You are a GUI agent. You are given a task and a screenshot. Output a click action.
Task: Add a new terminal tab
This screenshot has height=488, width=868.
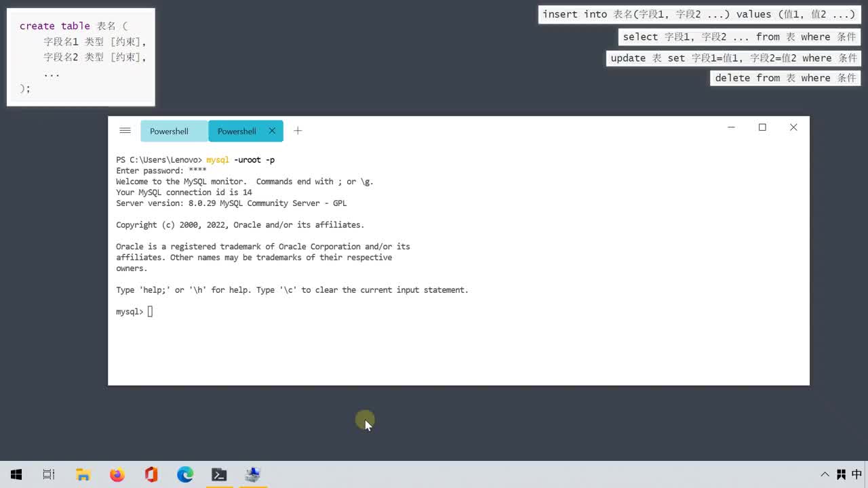tap(298, 131)
